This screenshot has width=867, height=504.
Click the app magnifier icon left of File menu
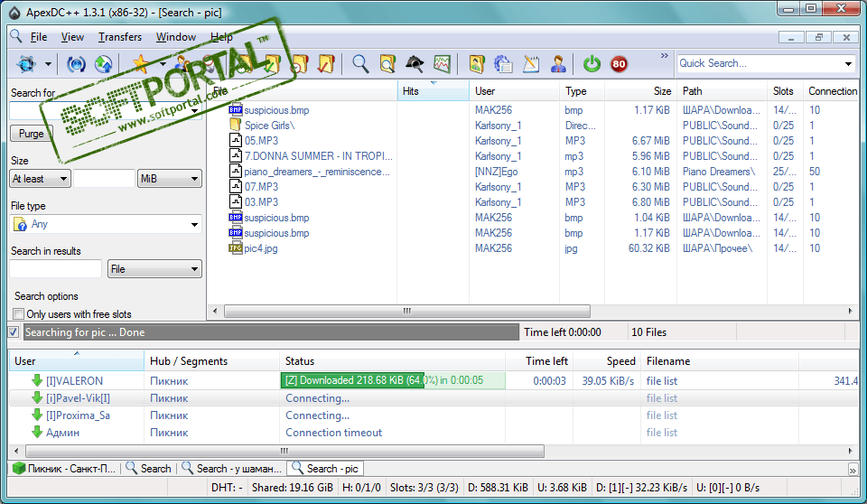click(16, 36)
